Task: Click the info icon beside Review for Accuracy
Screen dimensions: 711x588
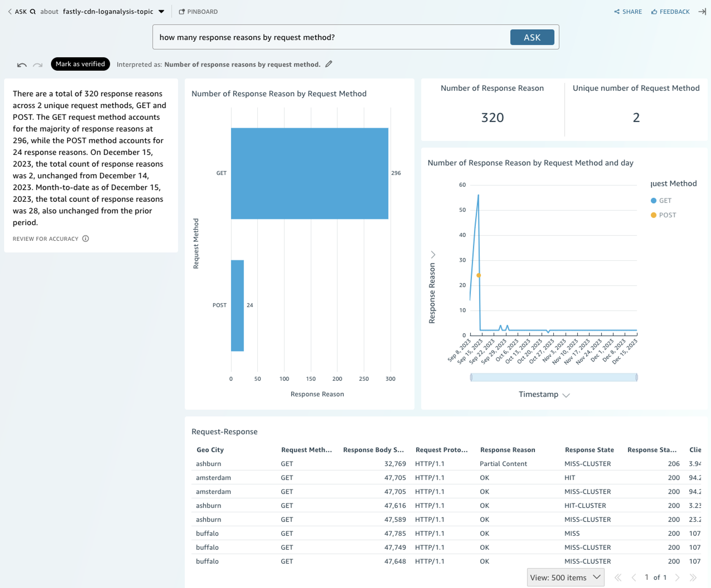Action: click(85, 239)
